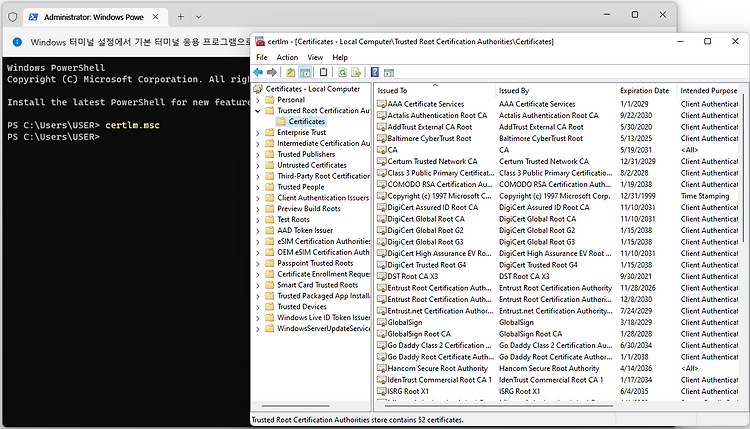Sort by the Expiration Date column header
The height and width of the screenshot is (429, 750).
point(646,90)
